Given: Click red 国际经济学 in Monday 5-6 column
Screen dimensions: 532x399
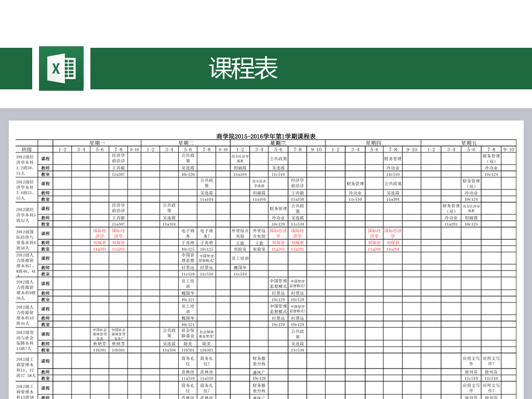Looking at the screenshot, I should coord(100,233).
